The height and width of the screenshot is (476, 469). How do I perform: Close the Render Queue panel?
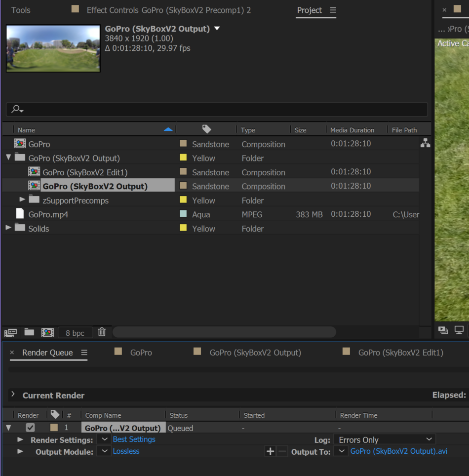pos(12,353)
